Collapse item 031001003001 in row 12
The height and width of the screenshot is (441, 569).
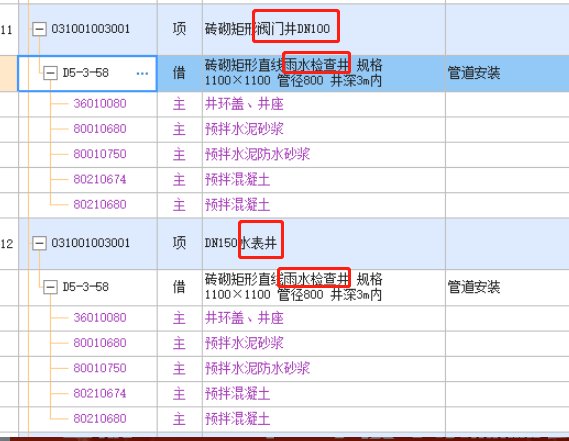39,243
